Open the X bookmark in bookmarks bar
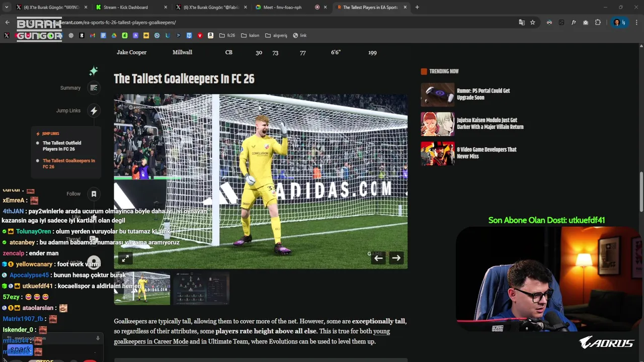The image size is (644, 362). click(7, 35)
